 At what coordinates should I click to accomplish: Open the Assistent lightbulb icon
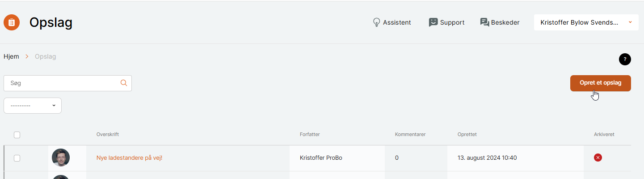[x=376, y=22]
